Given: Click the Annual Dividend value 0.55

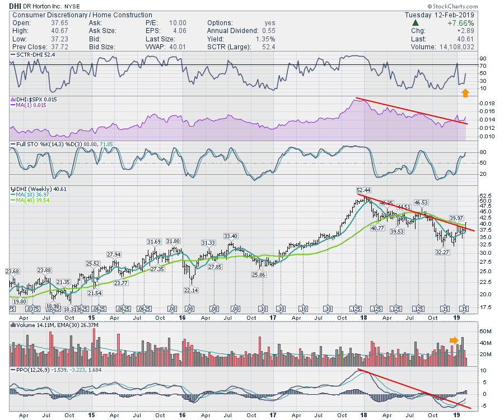Looking at the screenshot, I should [269, 31].
